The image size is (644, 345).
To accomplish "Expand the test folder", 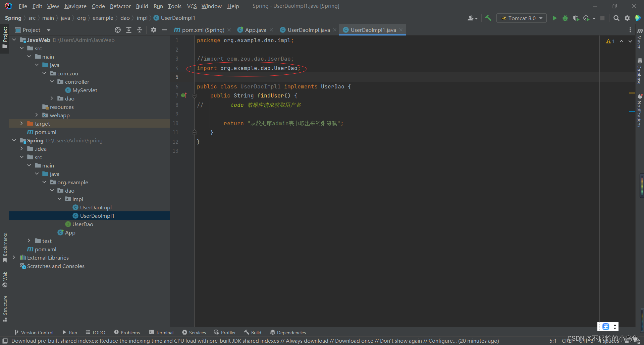I will point(29,241).
